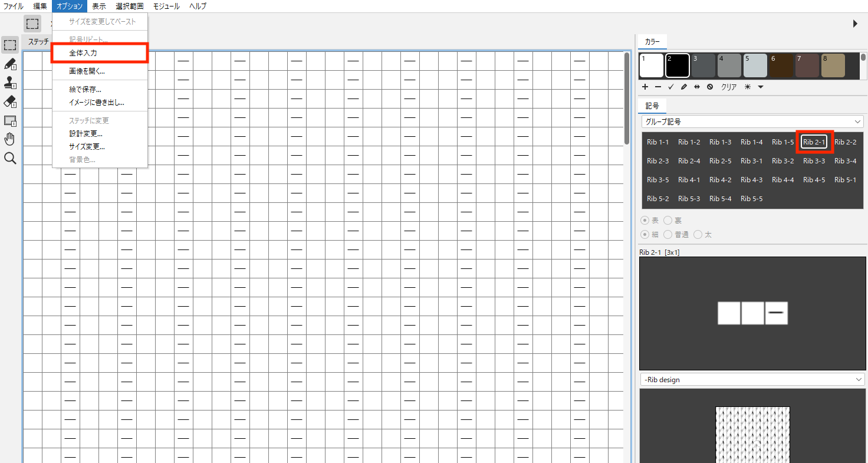The width and height of the screenshot is (868, 463).
Task: Click the brightness sun icon under colors
Action: click(748, 87)
